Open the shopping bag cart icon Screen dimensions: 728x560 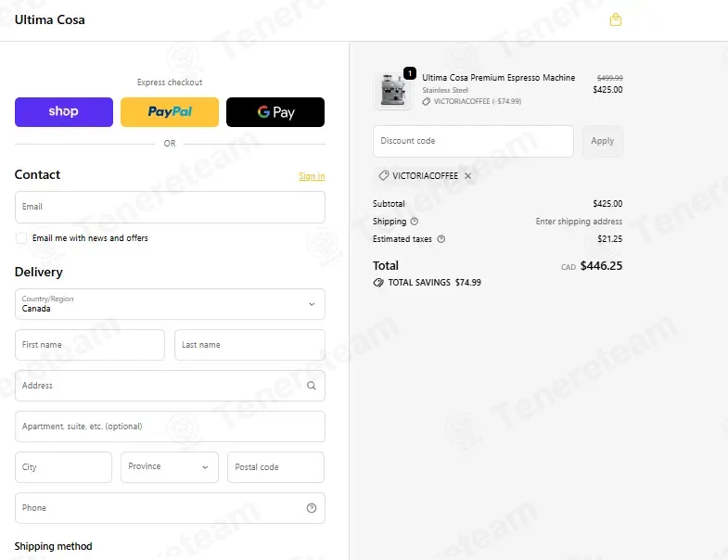[615, 20]
